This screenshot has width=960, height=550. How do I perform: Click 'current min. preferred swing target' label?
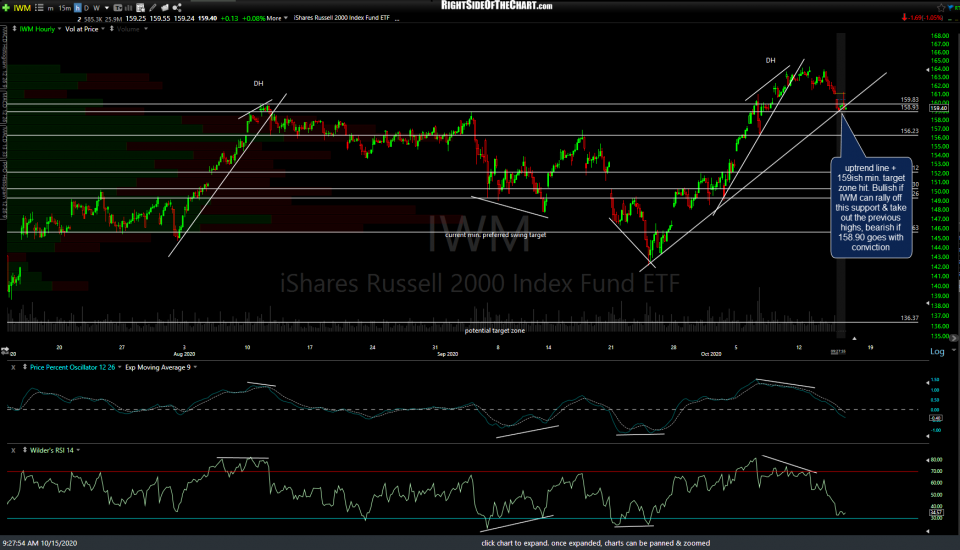pyautogui.click(x=495, y=235)
